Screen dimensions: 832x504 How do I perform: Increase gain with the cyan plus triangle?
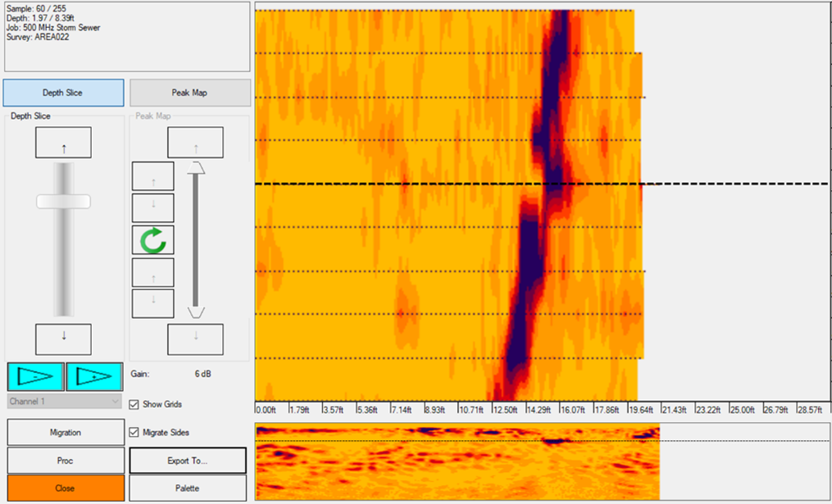point(94,377)
